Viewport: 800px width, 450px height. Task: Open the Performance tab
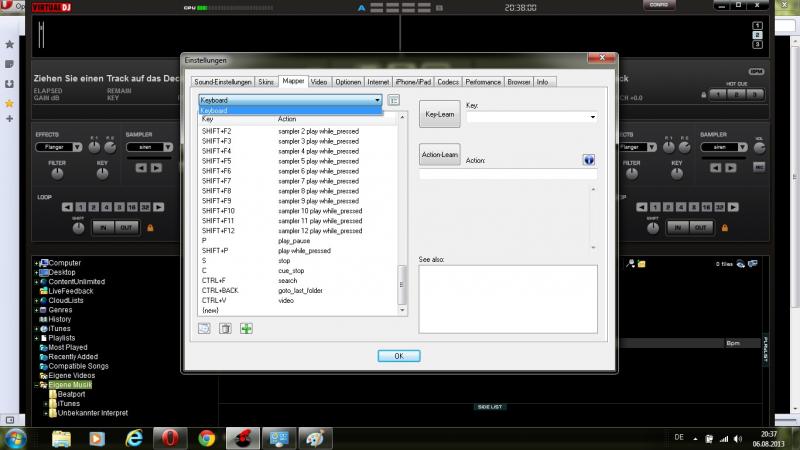pos(483,82)
